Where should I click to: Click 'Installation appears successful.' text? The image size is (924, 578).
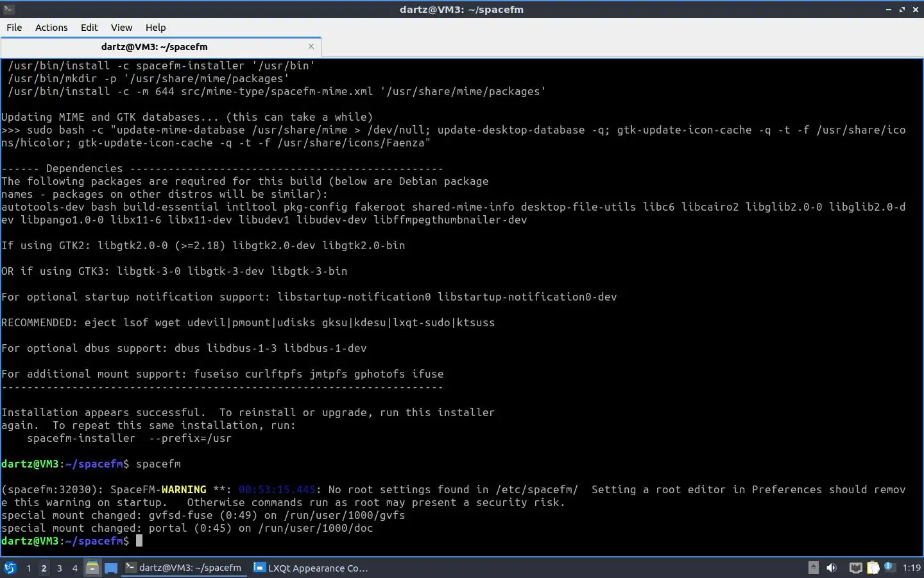click(x=104, y=412)
